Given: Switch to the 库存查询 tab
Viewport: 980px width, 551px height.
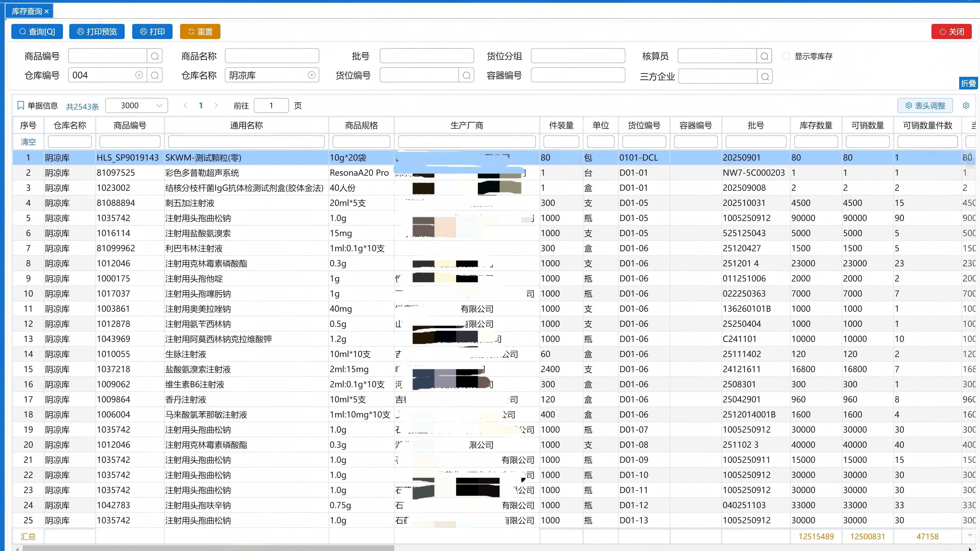Looking at the screenshot, I should point(27,11).
